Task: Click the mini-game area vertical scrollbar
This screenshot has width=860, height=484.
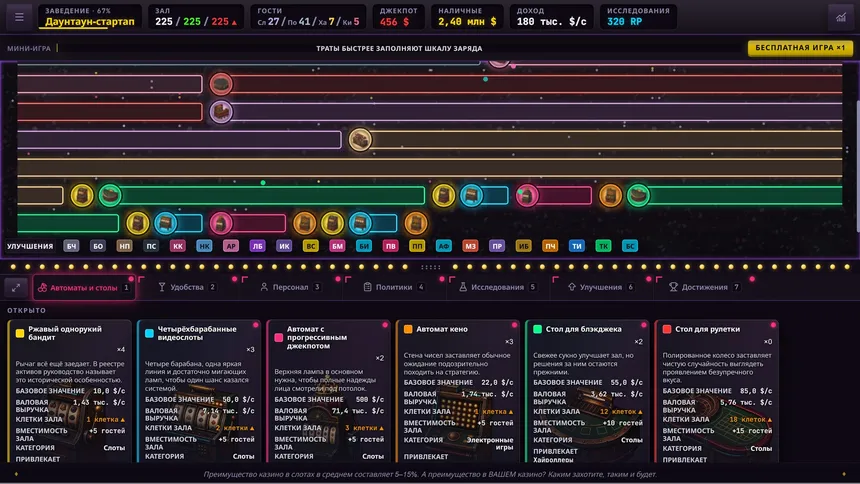Action: click(857, 165)
